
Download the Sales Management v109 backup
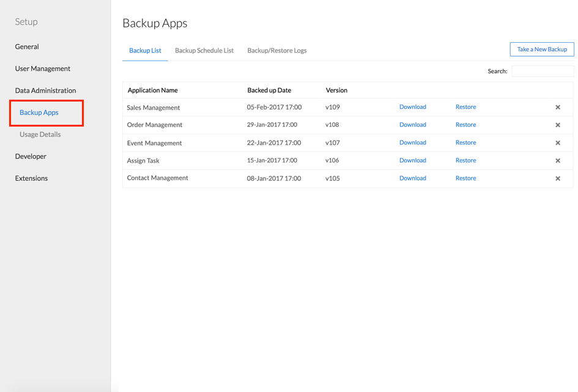(412, 107)
